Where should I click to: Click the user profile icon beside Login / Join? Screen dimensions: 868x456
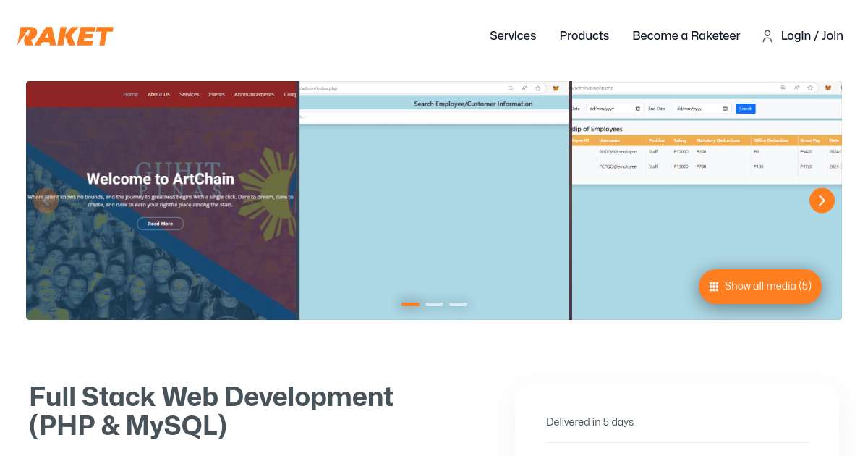[x=767, y=36]
